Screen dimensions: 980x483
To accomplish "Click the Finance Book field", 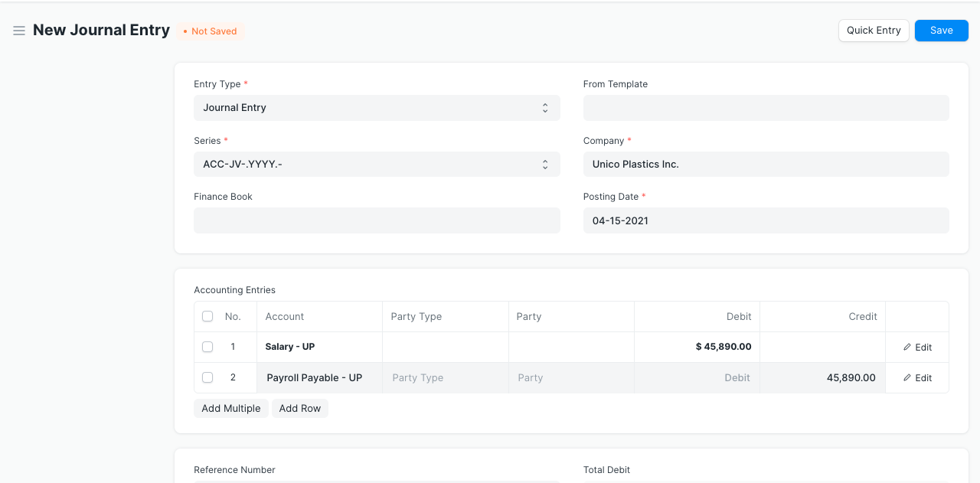I will [377, 220].
